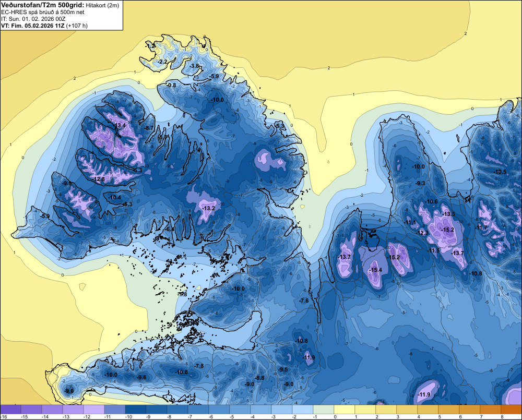Click the -10.6 temperature label

432,201
